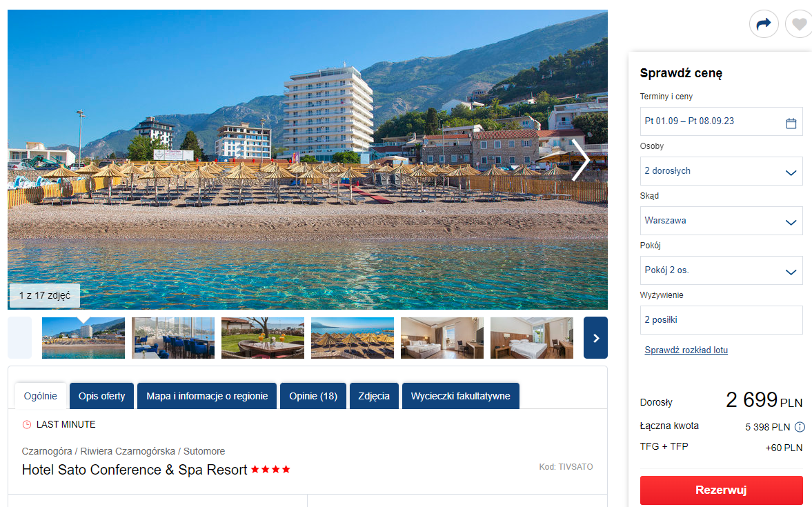Show next photo with white arrow on the main image

coord(580,159)
